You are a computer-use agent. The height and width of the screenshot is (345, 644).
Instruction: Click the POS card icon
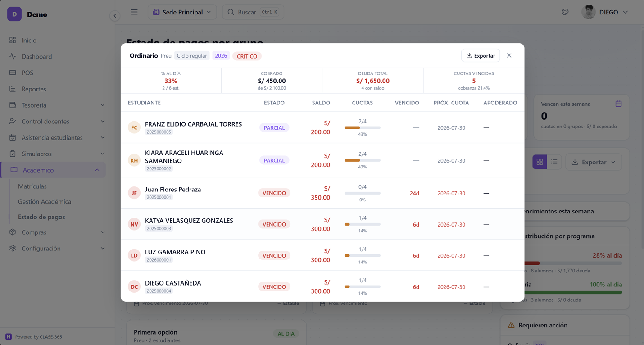tap(13, 73)
